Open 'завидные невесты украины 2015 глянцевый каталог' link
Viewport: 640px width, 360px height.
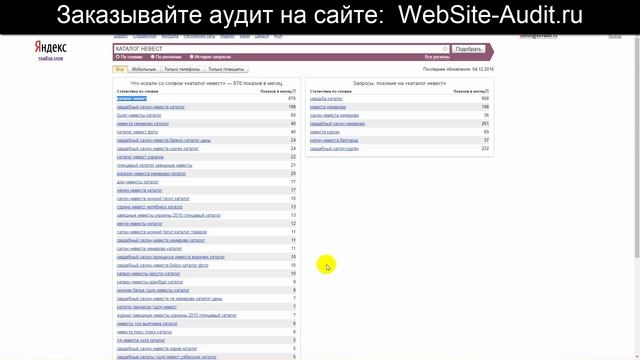[169, 216]
